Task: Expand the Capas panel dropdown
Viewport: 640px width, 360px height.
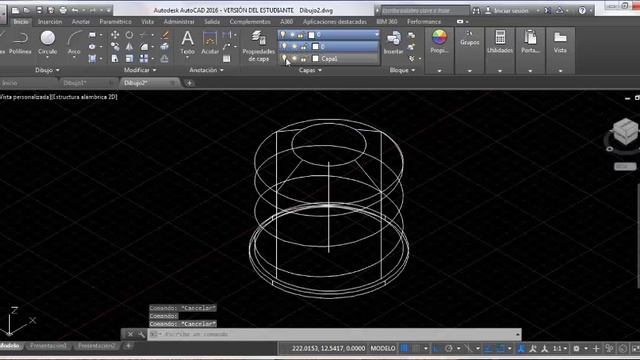Action: 310,70
